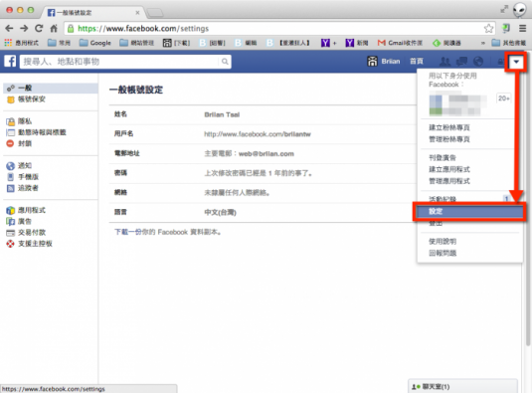532x393 pixels.
Task: Select 建立粉絲專頁 in the dropdown menu
Action: pos(449,127)
